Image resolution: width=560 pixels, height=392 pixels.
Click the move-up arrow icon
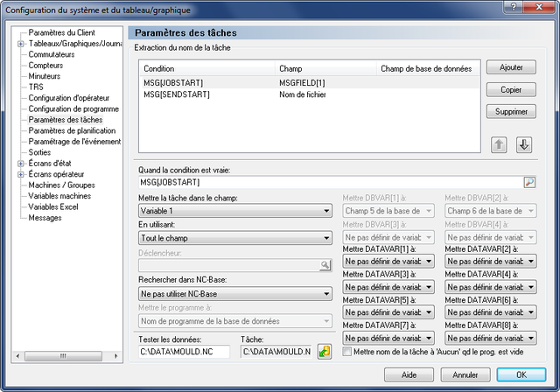pyautogui.click(x=499, y=144)
